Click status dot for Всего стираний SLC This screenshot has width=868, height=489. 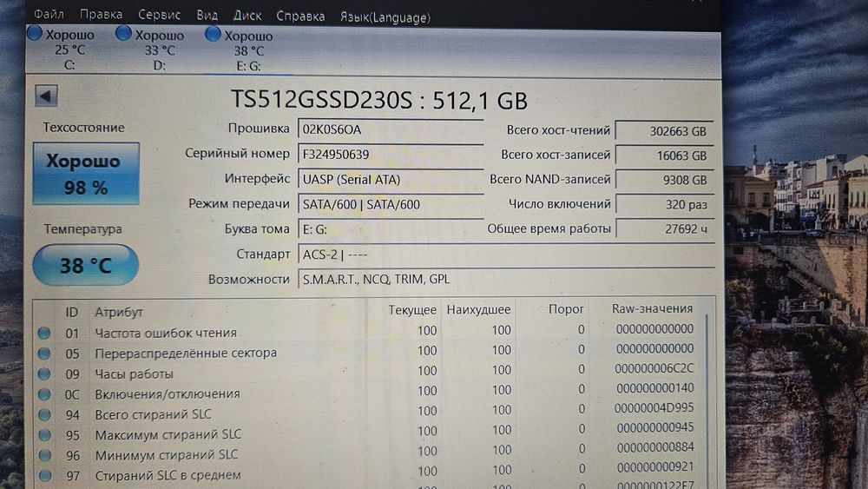pos(44,414)
